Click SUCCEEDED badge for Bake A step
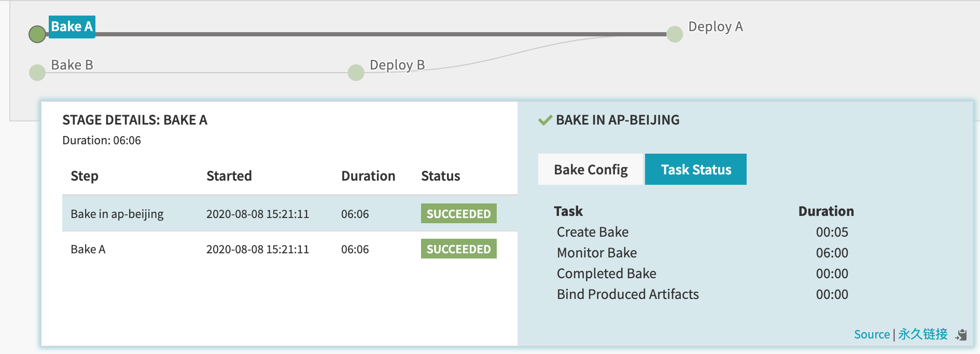 point(458,249)
